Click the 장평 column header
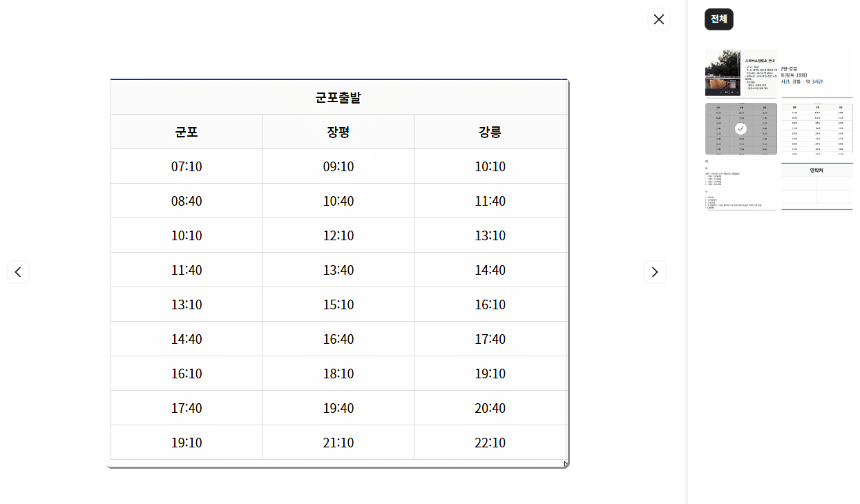The image size is (860, 504). [x=338, y=132]
